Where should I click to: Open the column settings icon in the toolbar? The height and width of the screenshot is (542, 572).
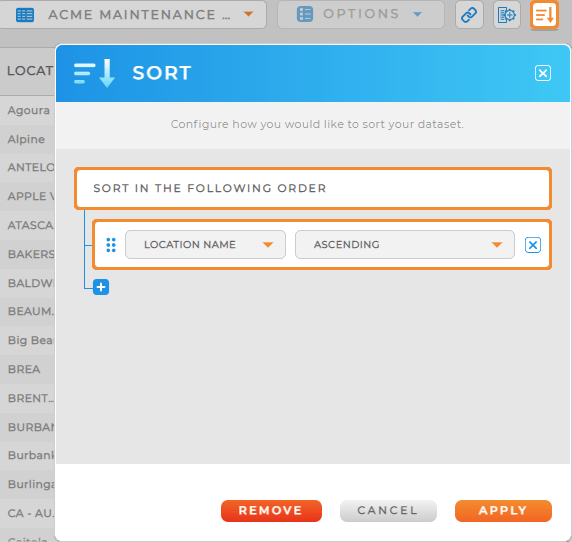pos(507,15)
